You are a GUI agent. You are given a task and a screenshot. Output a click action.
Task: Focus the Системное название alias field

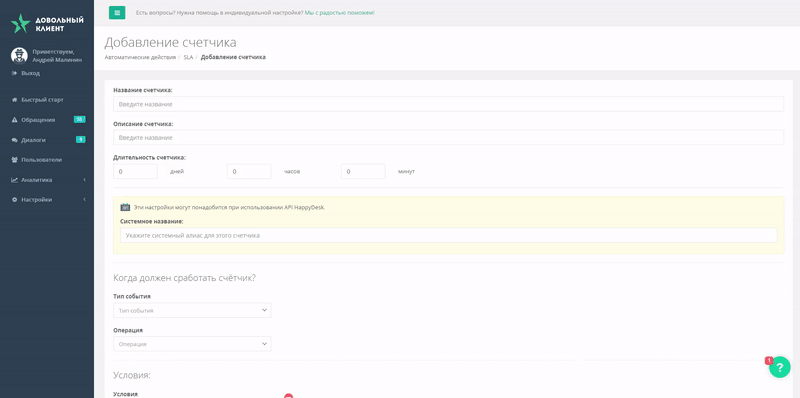[448, 235]
